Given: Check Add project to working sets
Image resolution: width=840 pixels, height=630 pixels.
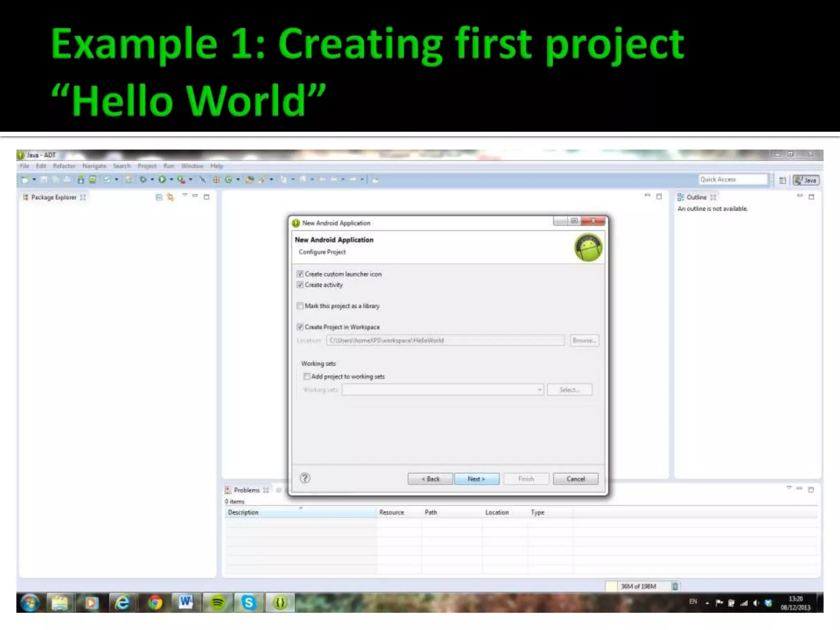Looking at the screenshot, I should (x=306, y=377).
